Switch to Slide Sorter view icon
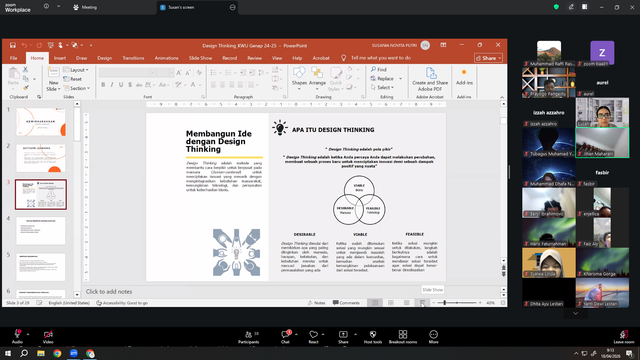 tap(391, 303)
